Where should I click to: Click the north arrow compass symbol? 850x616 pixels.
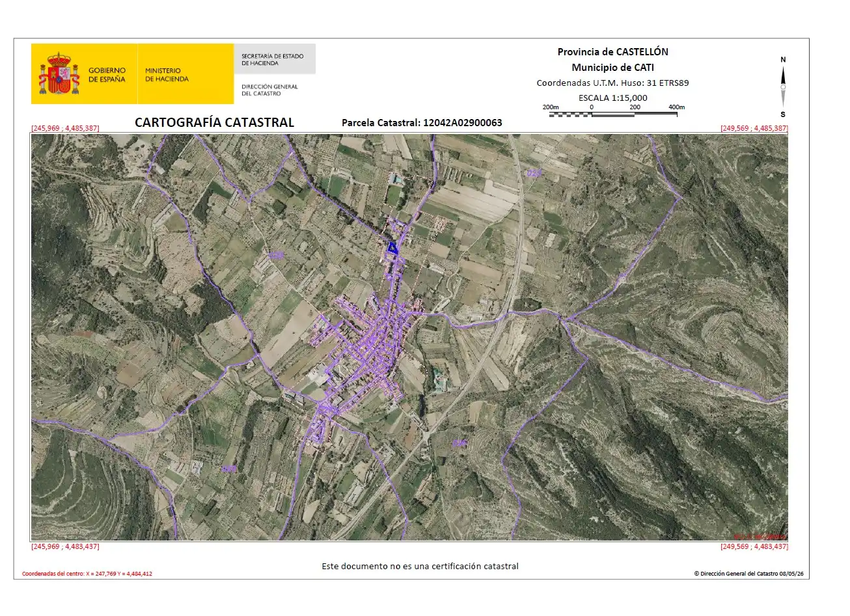783,87
